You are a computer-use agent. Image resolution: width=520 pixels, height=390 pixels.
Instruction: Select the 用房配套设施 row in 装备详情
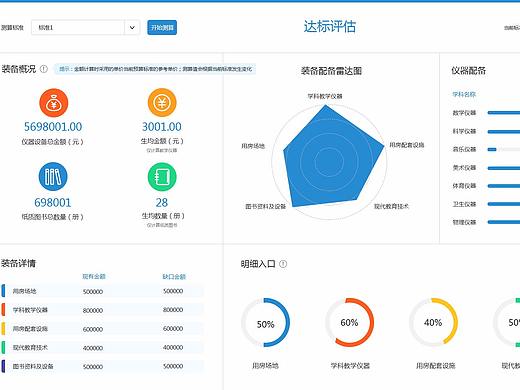[102, 329]
